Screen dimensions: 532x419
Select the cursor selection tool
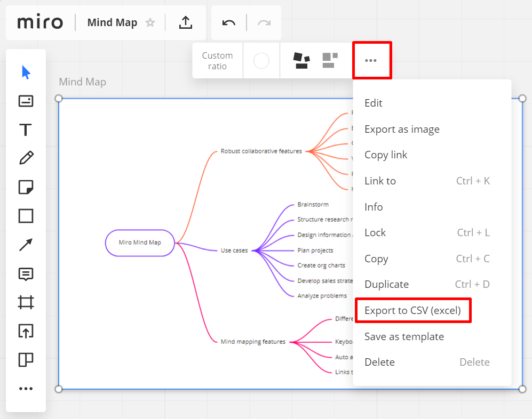(26, 72)
